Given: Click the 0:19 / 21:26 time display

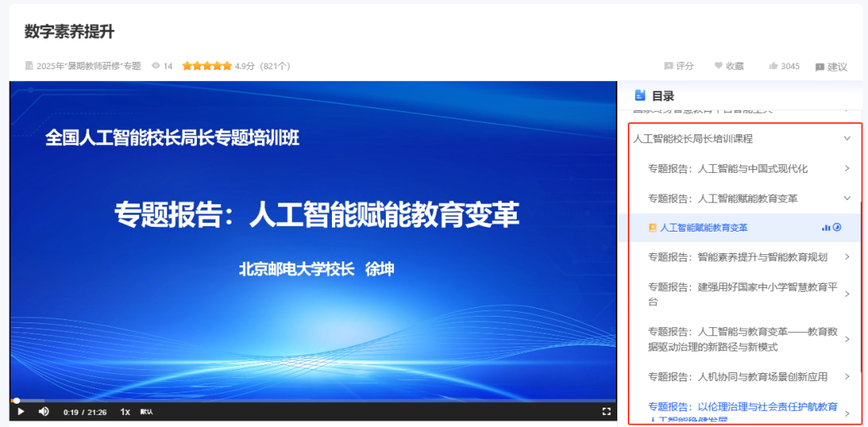Looking at the screenshot, I should (x=84, y=412).
